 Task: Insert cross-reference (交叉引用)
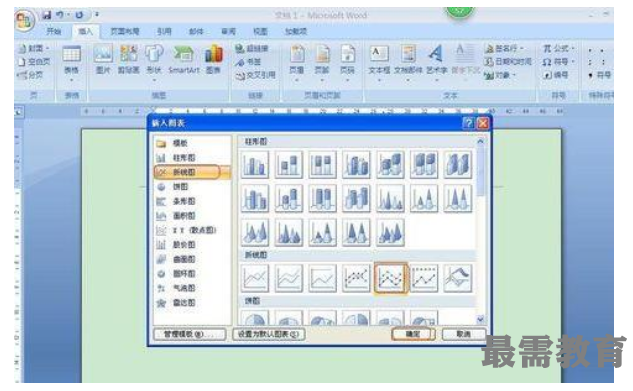pyautogui.click(x=256, y=75)
